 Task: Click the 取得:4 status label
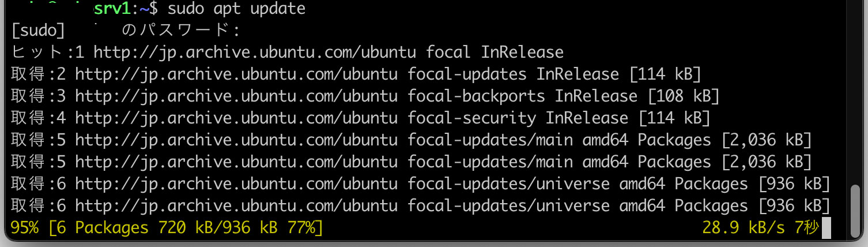(39, 118)
